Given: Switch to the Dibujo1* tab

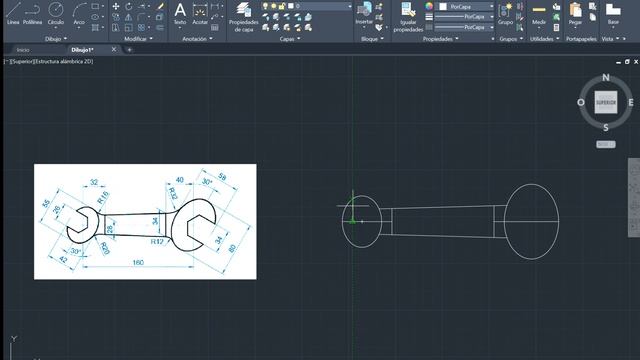Looking at the screenshot, I should (x=82, y=50).
